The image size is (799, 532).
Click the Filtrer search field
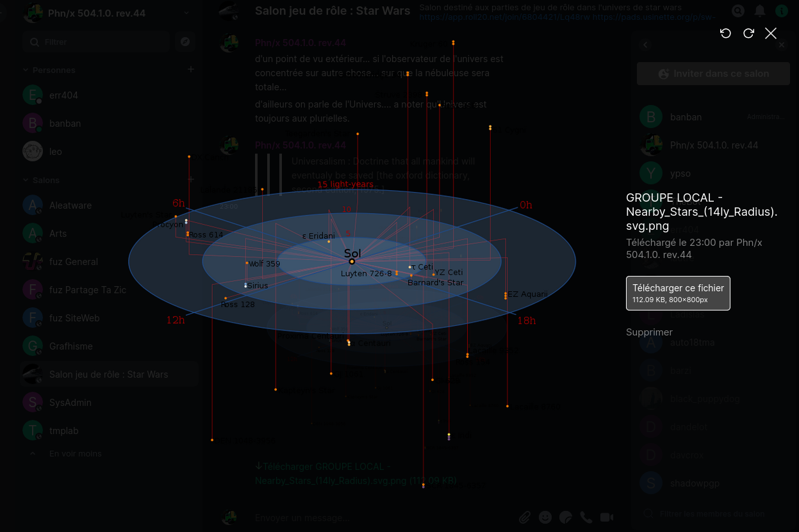click(96, 42)
